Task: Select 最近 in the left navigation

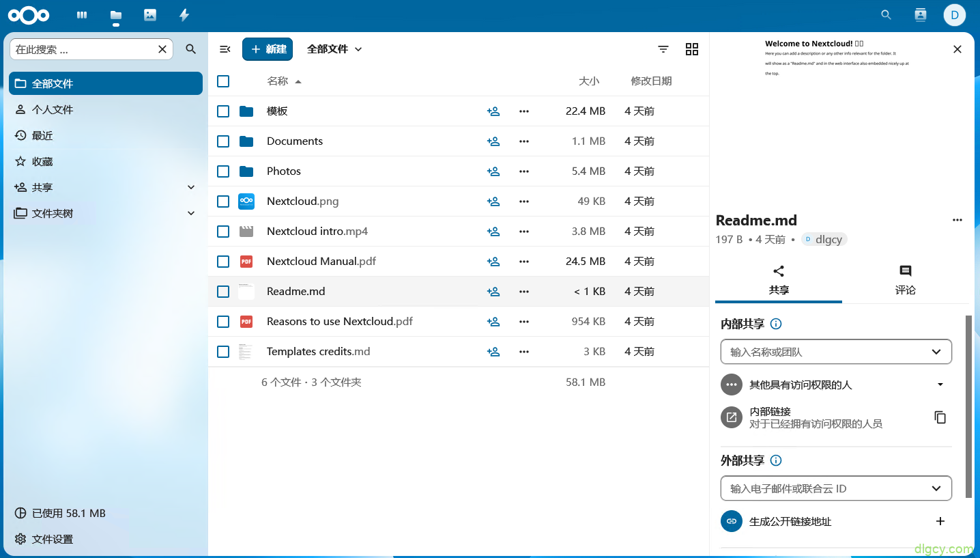Action: (106, 135)
